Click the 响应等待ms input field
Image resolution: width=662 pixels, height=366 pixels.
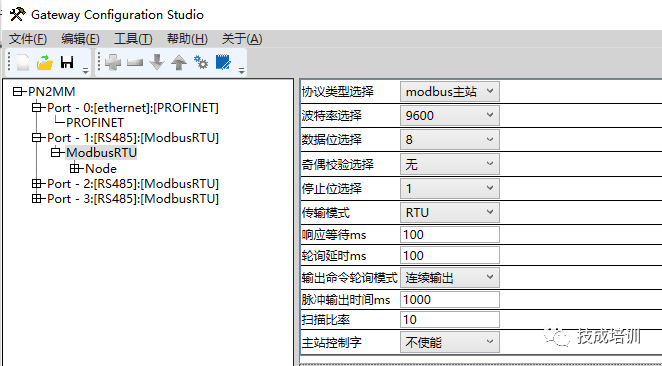click(450, 234)
